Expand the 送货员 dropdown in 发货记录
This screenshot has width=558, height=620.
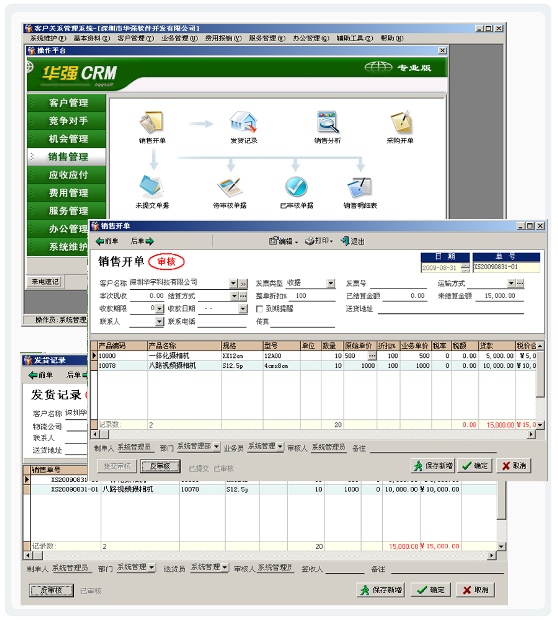pyautogui.click(x=225, y=567)
